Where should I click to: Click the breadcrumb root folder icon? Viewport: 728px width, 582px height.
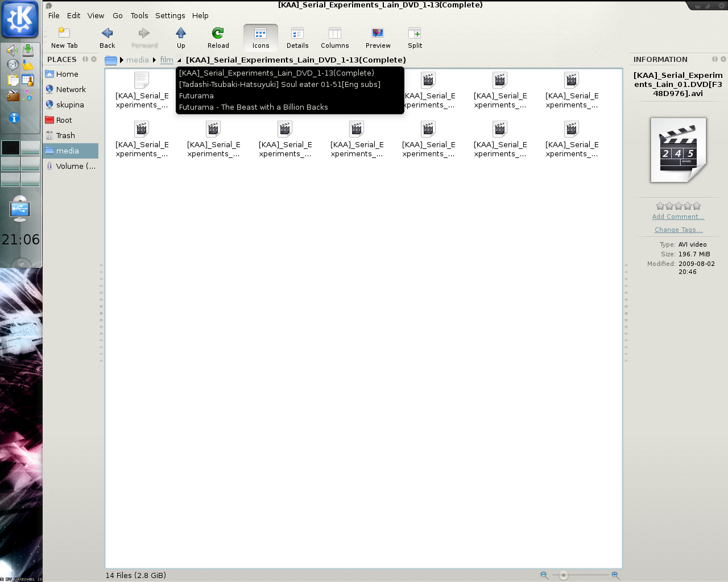[x=111, y=60]
